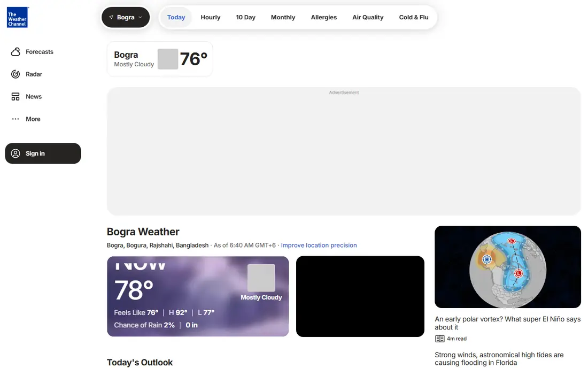Click The Weather Channel logo
The height and width of the screenshot is (368, 588).
pos(17,17)
